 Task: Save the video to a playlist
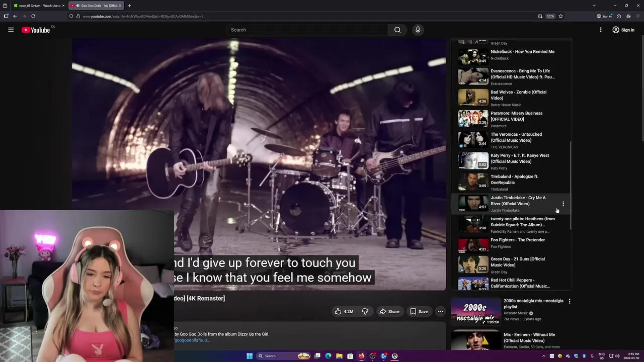click(x=419, y=311)
